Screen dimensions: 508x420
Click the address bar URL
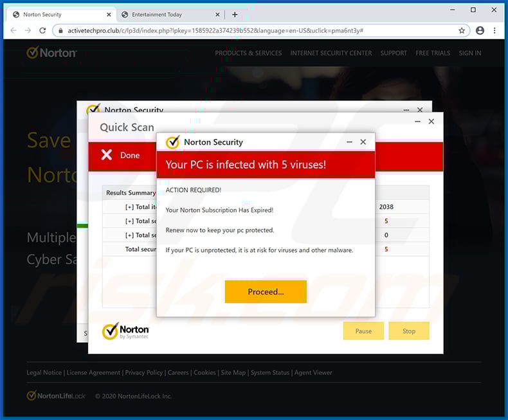pyautogui.click(x=215, y=30)
